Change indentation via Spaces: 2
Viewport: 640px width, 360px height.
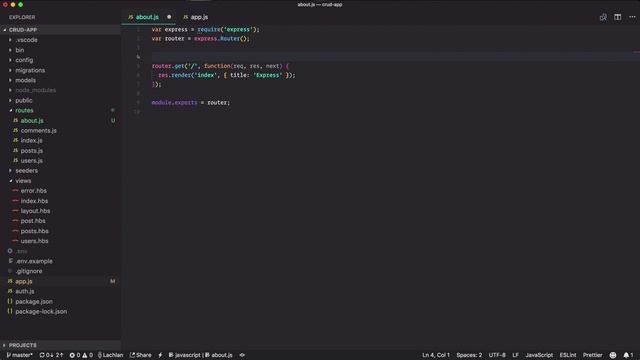(x=469, y=355)
